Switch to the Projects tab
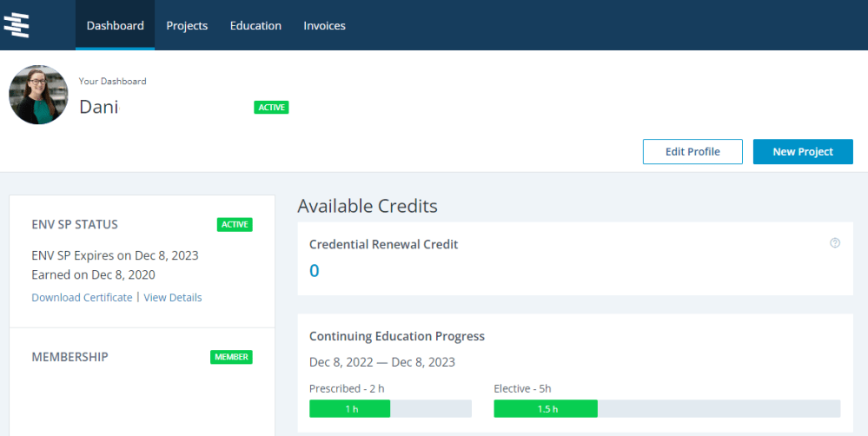This screenshot has width=868, height=436. 187,25
